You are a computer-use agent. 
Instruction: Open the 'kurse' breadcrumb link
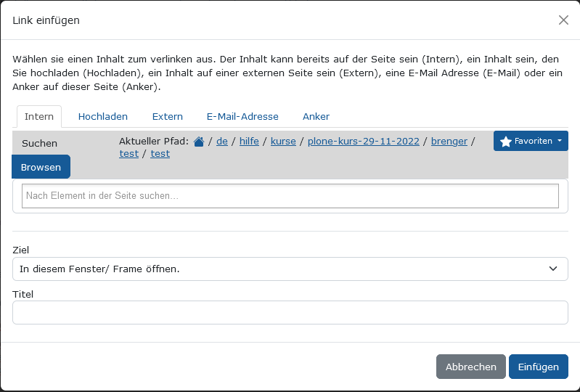click(x=283, y=142)
